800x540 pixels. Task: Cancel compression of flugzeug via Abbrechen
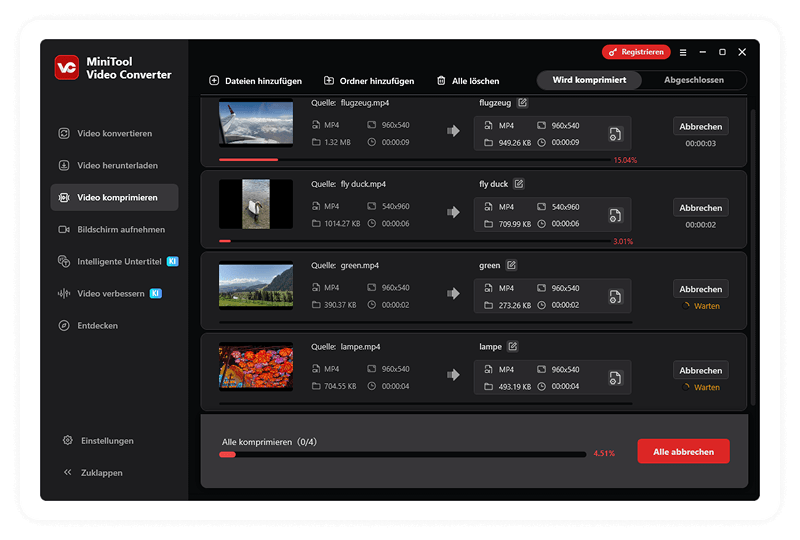pos(701,127)
